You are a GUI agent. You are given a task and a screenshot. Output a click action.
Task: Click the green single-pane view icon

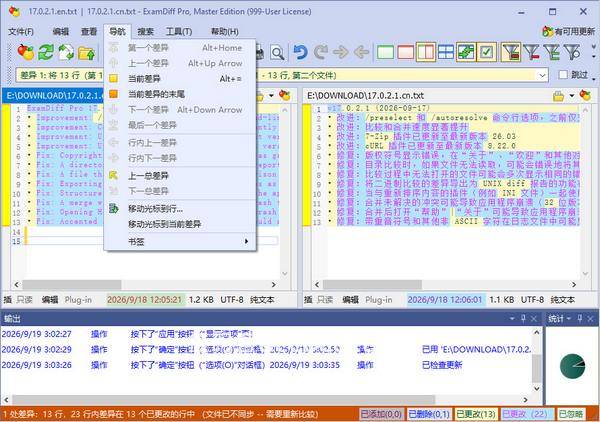tap(385, 52)
